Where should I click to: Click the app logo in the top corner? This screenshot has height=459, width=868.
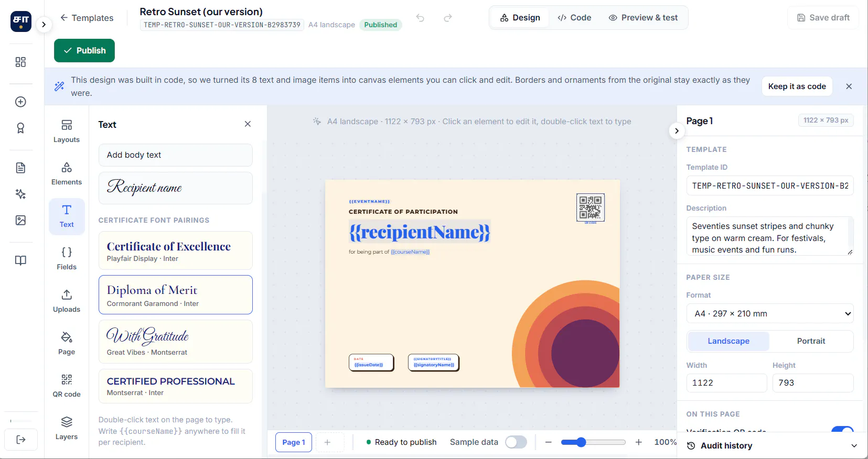pyautogui.click(x=21, y=21)
